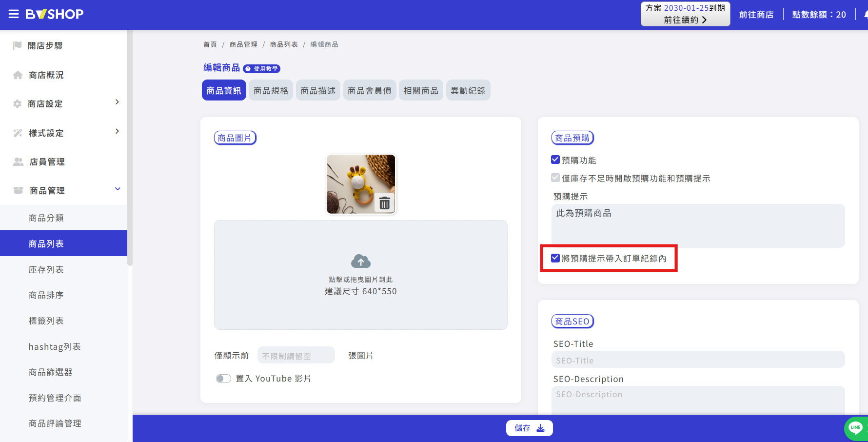The width and height of the screenshot is (868, 442).
Task: Switch to the 商品規格 tab
Action: [271, 90]
